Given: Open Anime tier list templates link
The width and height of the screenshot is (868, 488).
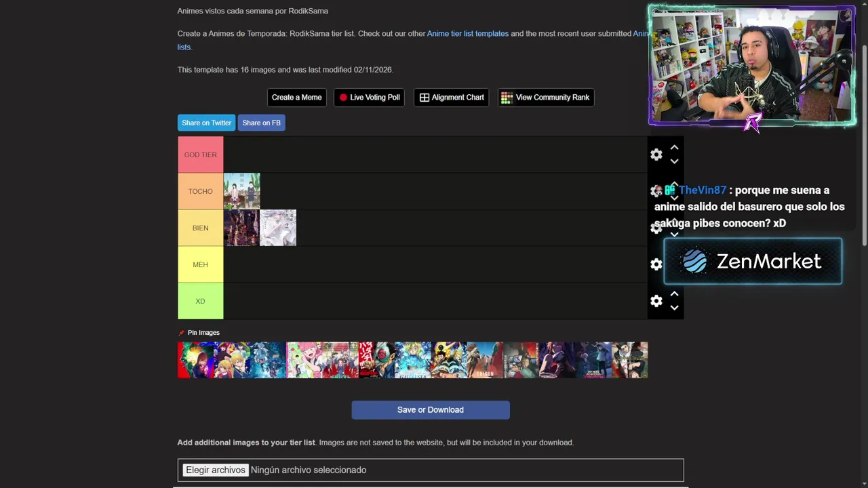Looking at the screenshot, I should point(468,33).
